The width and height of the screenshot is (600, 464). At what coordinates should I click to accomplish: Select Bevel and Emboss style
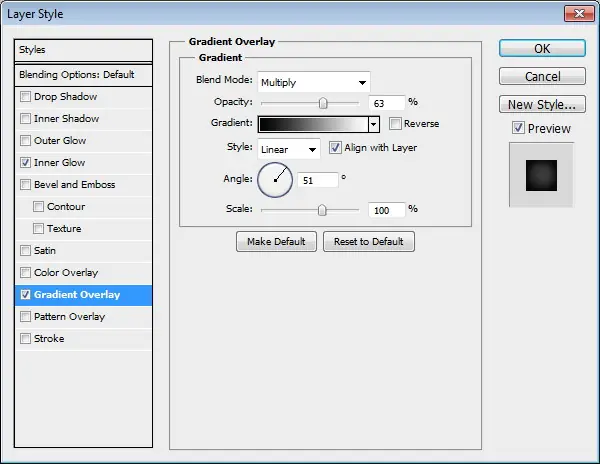click(75, 184)
